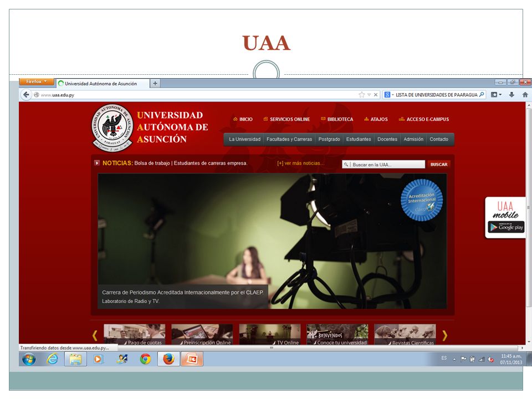Open Windows Explorer folder on taskbar

pos(75,359)
